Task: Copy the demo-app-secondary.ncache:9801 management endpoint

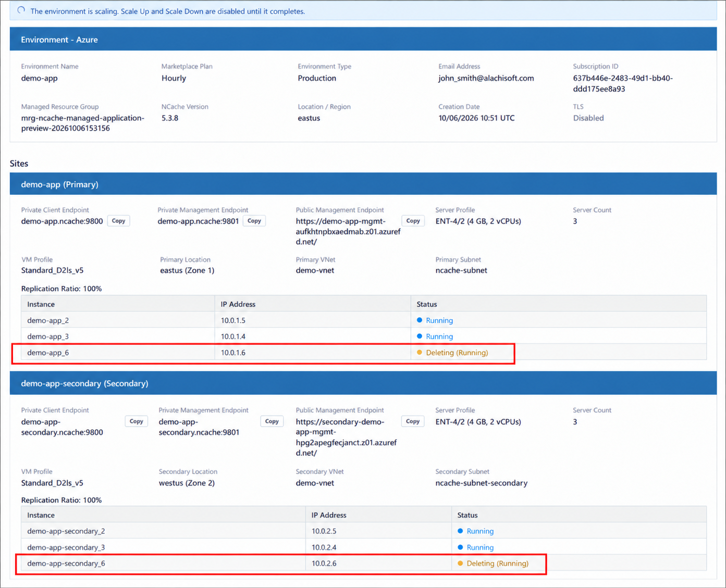Action: (272, 421)
